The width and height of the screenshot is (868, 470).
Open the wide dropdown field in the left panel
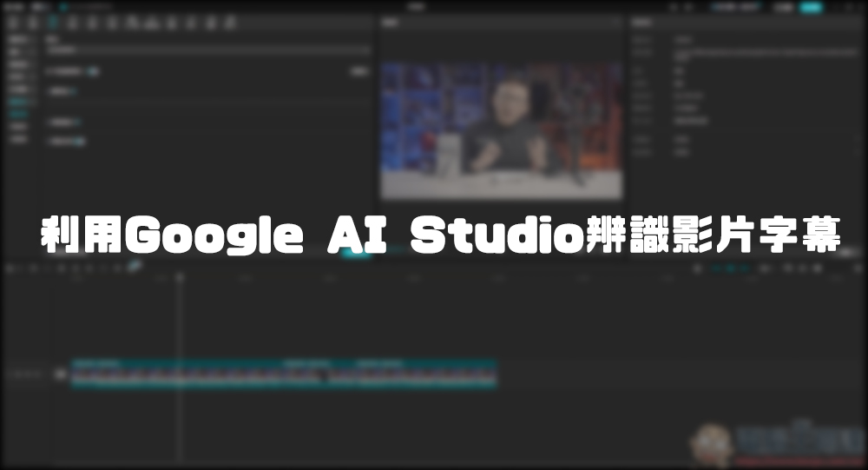coord(207,50)
